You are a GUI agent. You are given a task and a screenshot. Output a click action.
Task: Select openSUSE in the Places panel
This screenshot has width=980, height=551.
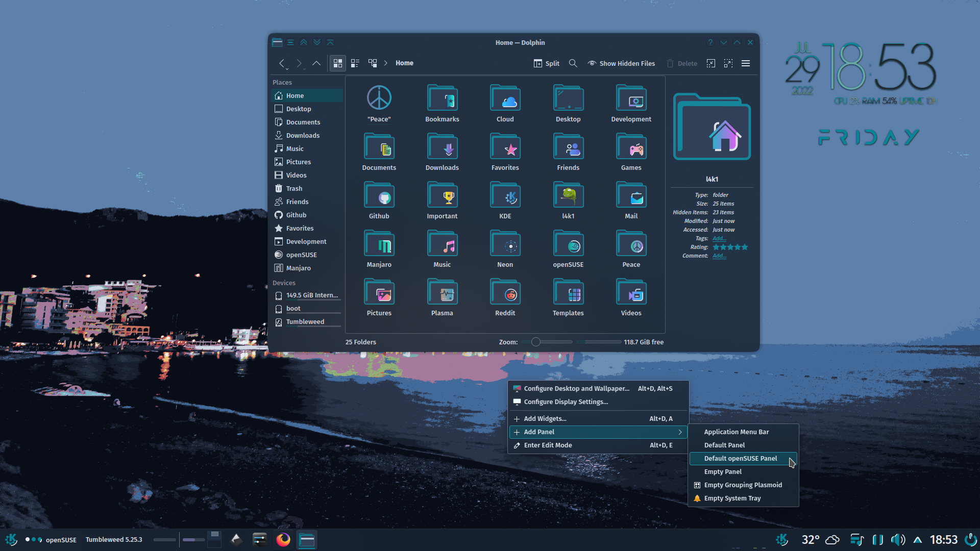(307, 255)
